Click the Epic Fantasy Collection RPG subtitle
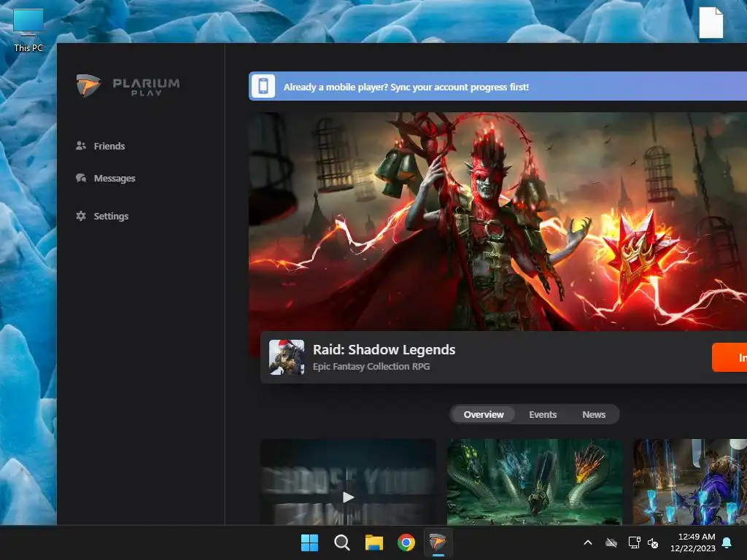 (371, 367)
